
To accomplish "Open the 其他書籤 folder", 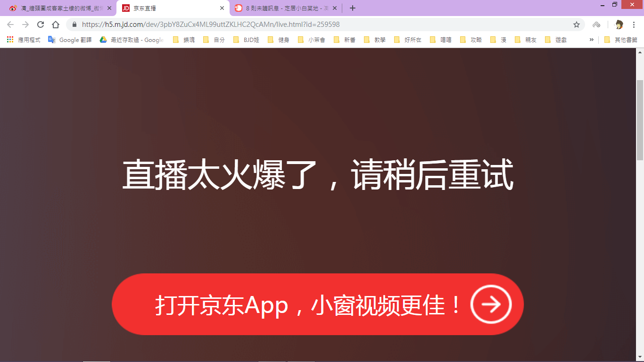I will click(620, 40).
